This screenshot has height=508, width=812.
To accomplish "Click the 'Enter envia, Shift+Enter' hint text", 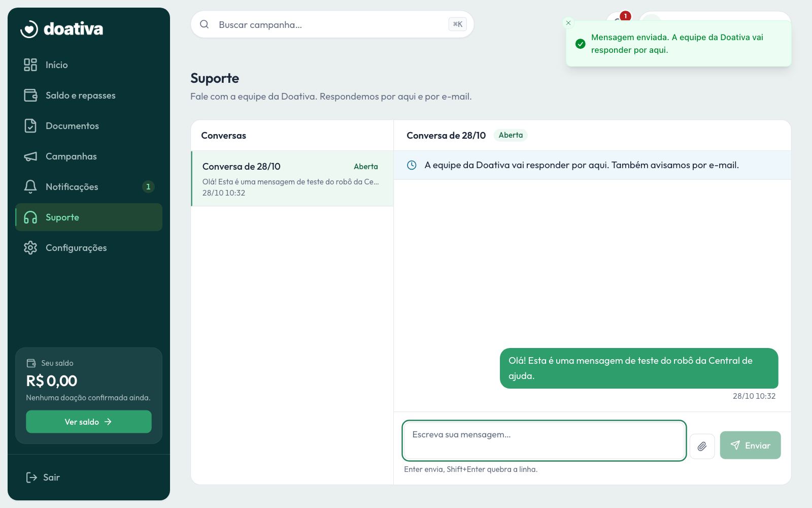I will pos(470,469).
